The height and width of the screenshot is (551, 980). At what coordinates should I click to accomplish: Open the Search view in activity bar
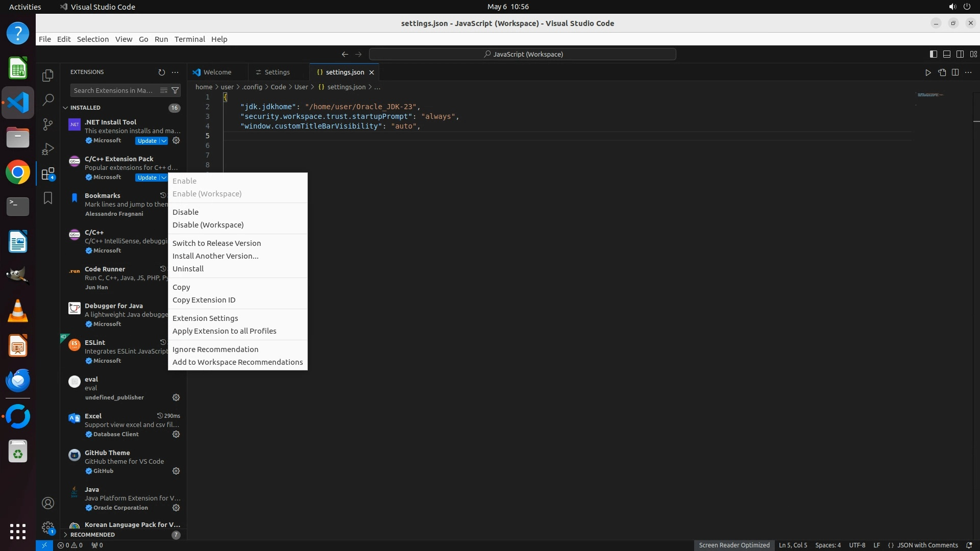click(x=48, y=100)
